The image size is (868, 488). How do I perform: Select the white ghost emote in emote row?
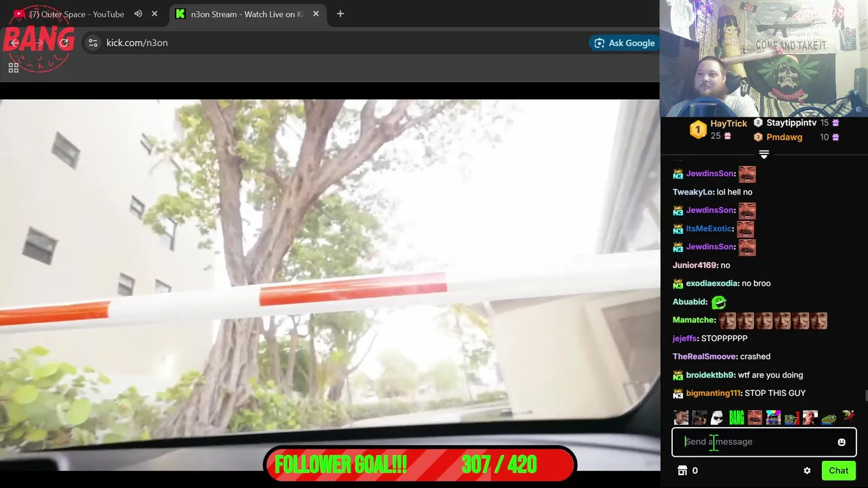(x=717, y=418)
